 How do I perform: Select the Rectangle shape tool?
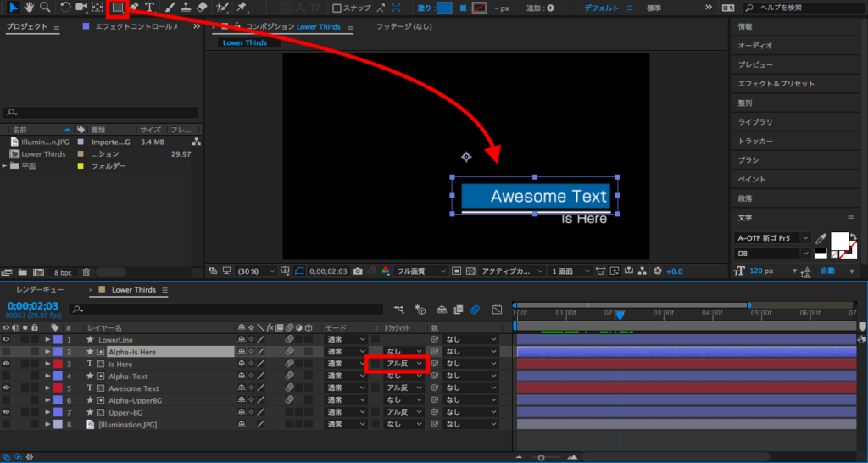click(118, 8)
